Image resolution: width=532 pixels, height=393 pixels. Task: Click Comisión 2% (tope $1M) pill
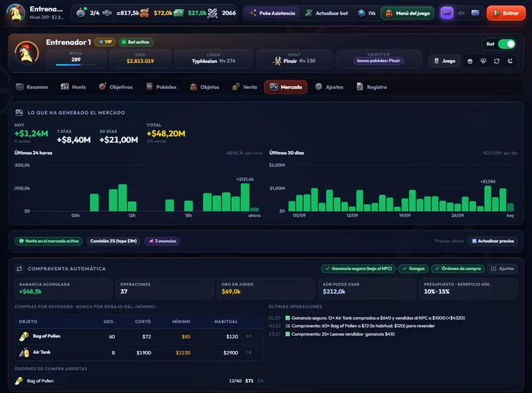tap(113, 241)
